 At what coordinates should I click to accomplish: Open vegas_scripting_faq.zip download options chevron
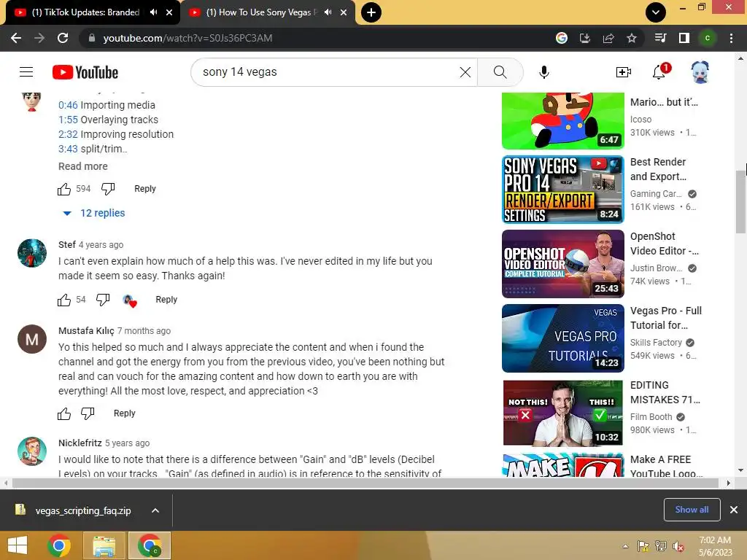click(x=155, y=510)
